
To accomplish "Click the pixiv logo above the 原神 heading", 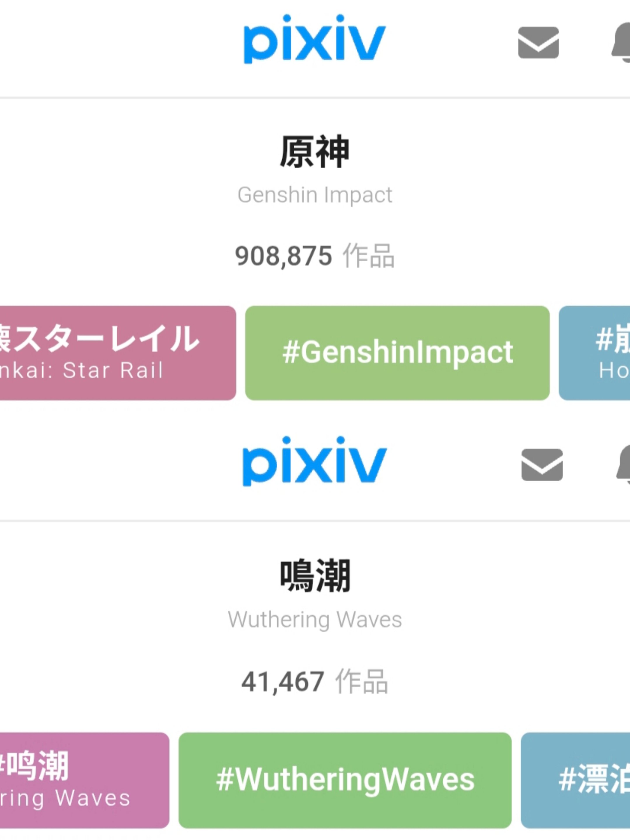I will pyautogui.click(x=314, y=39).
